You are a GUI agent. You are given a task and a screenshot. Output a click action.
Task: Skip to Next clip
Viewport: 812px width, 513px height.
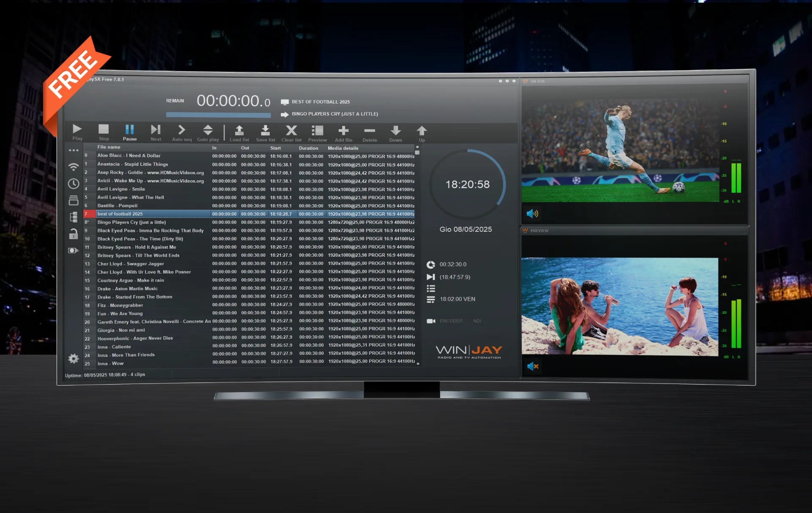(156, 130)
